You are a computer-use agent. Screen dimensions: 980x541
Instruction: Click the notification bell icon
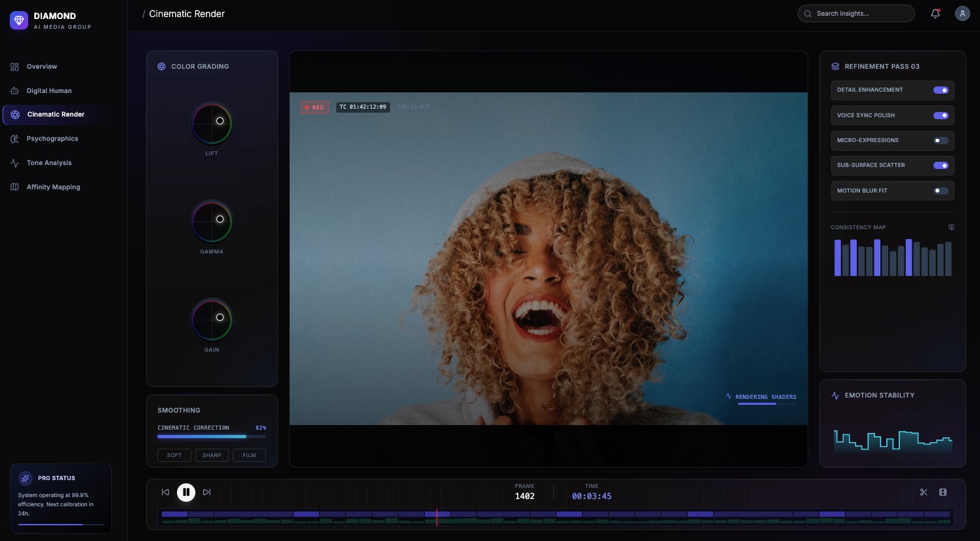935,14
